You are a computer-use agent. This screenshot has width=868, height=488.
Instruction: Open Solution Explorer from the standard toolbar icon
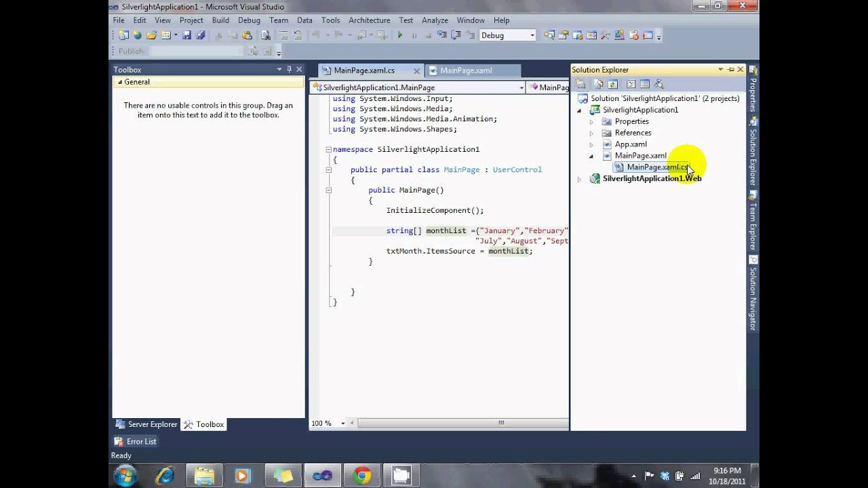click(x=549, y=35)
